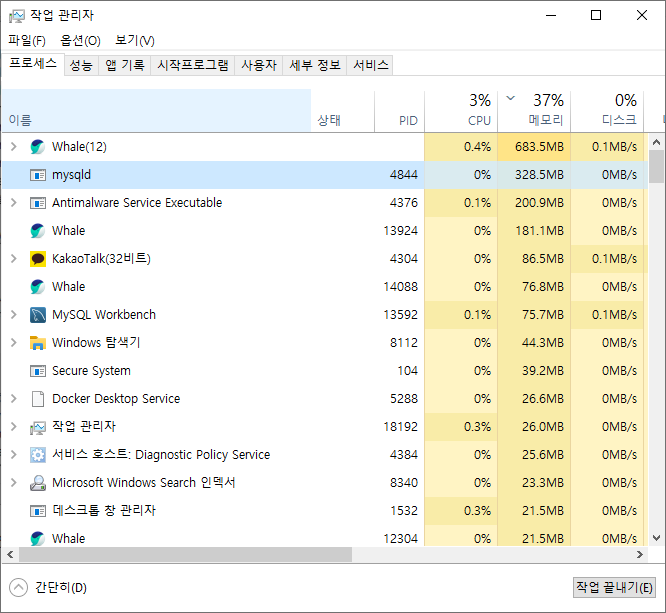This screenshot has height=613, width=666.
Task: Select the 프로세스 tab
Action: [x=33, y=64]
